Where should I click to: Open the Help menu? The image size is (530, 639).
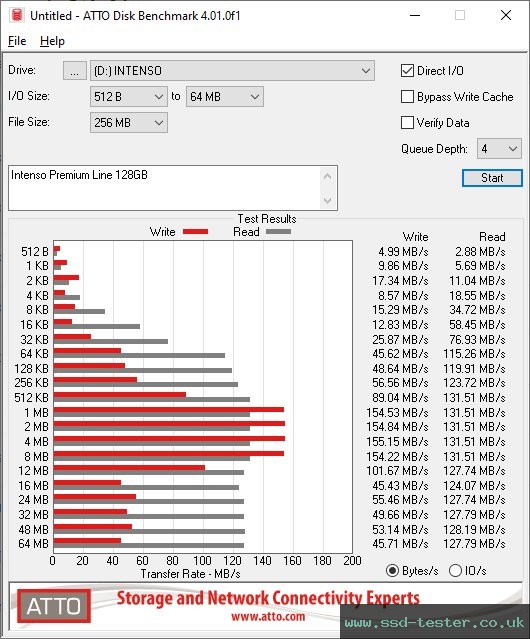coord(52,41)
